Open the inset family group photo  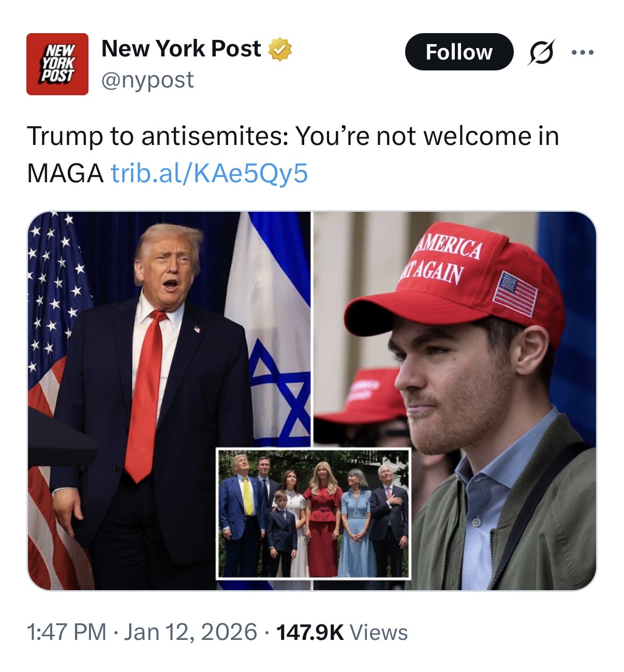pyautogui.click(x=314, y=514)
